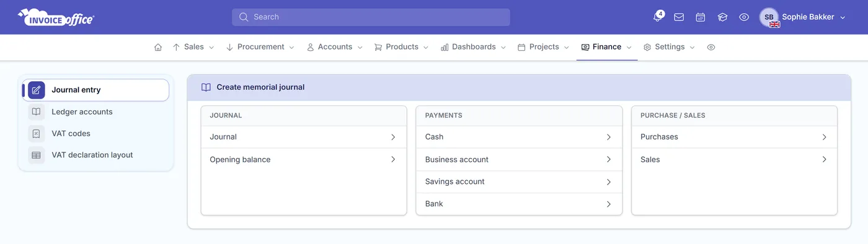
Task: Click the Ledger accounts book icon
Action: click(x=37, y=112)
